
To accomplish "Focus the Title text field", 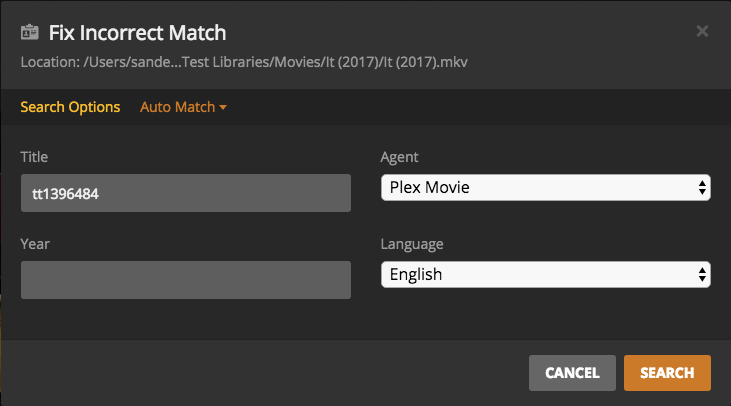I will [x=185, y=193].
